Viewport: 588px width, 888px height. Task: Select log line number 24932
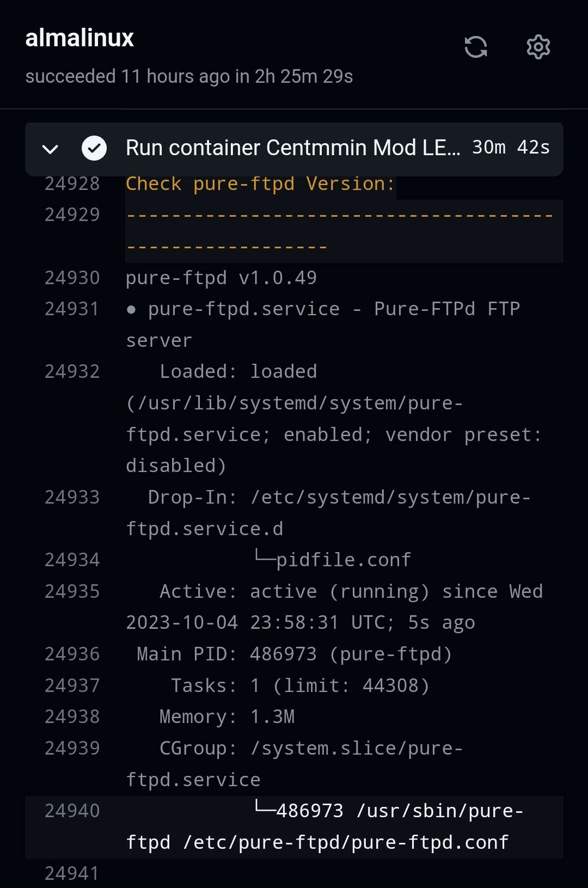(72, 372)
